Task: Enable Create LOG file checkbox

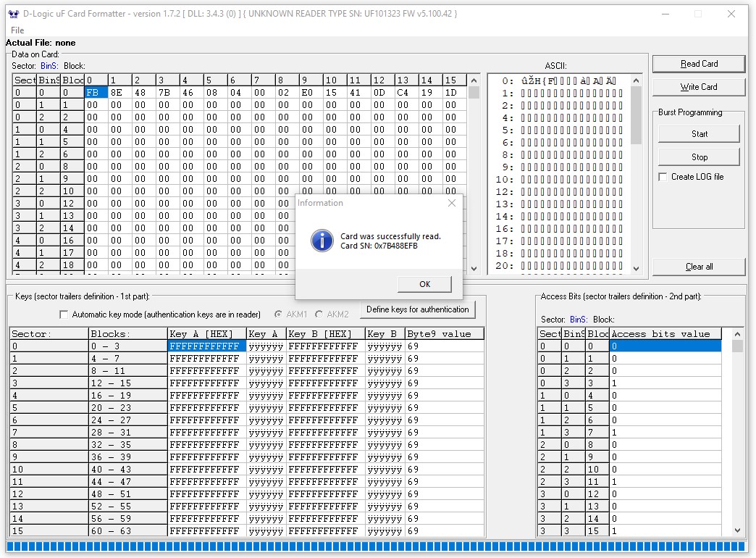Action: coord(663,177)
